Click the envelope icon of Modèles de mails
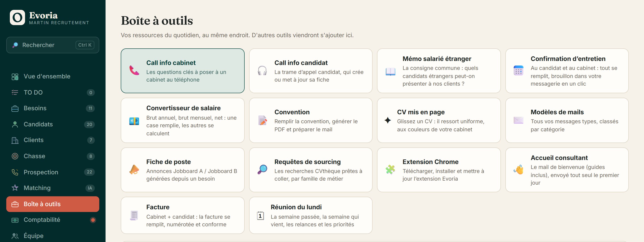The height and width of the screenshot is (242, 644). coord(519,120)
